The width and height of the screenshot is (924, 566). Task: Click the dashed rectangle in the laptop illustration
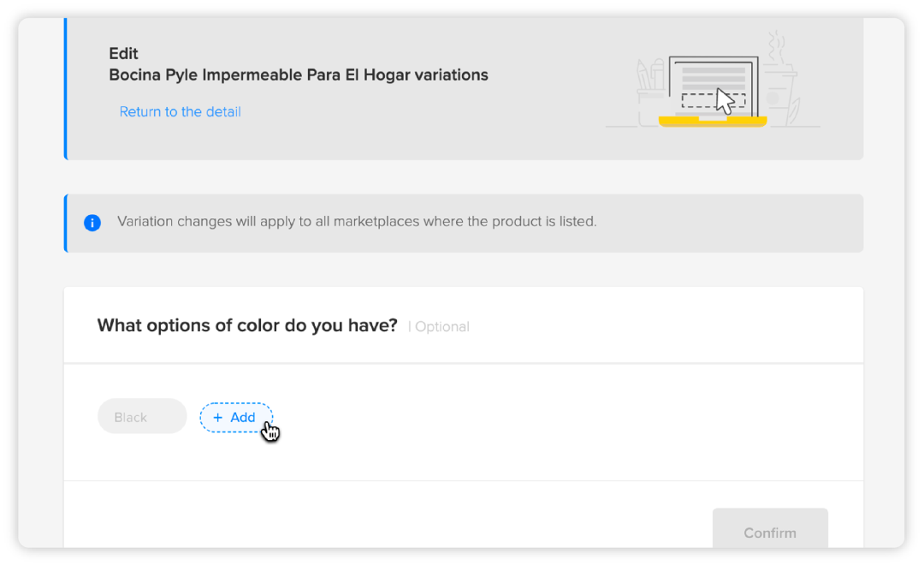pyautogui.click(x=699, y=100)
